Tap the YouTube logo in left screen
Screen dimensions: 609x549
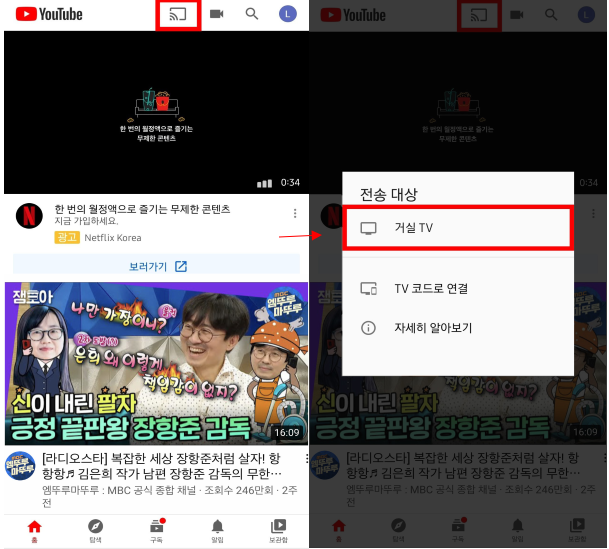coord(49,15)
